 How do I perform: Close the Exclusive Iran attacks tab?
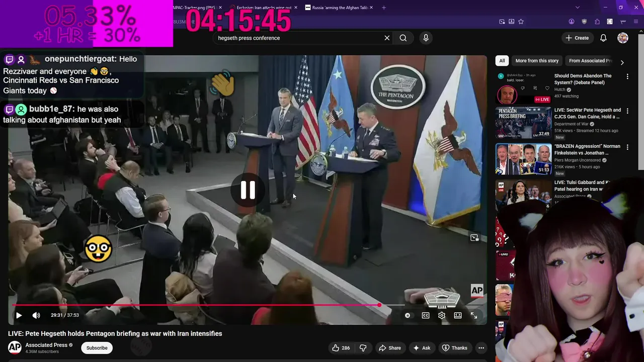(296, 8)
